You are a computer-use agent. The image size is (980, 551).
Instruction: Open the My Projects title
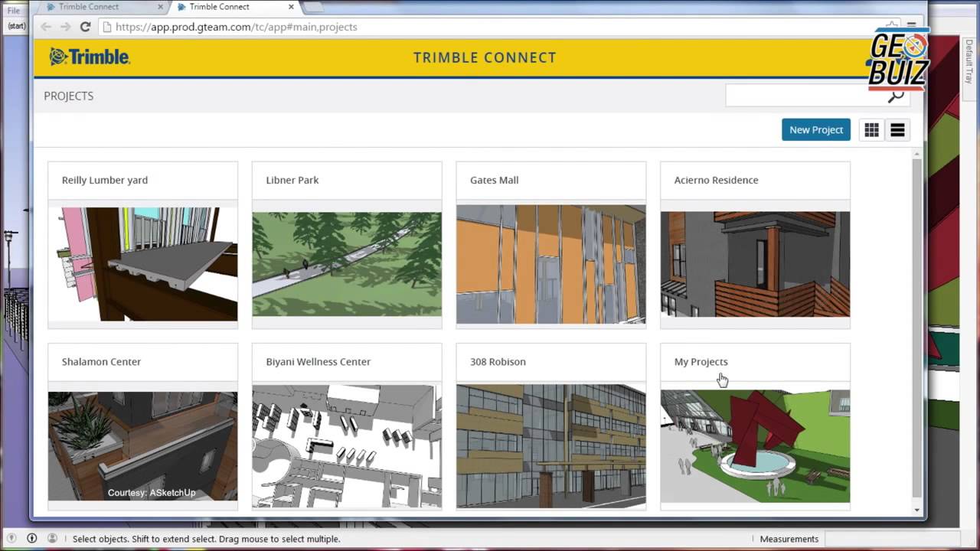pos(701,361)
